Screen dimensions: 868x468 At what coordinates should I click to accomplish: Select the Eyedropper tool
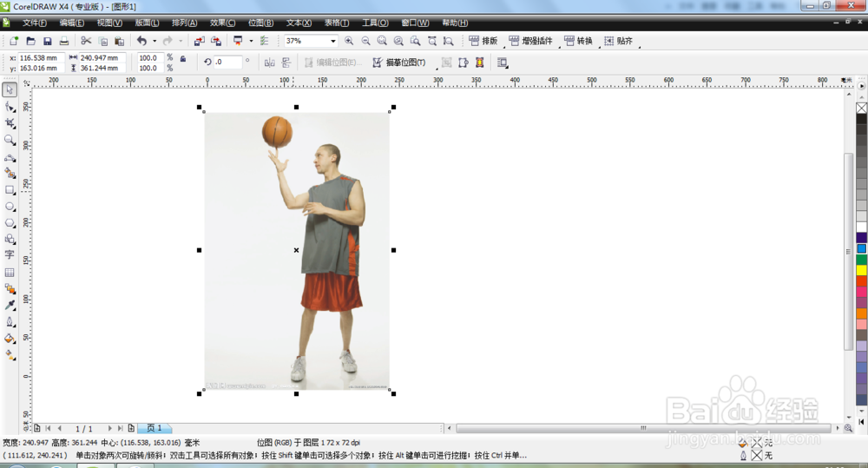10,305
